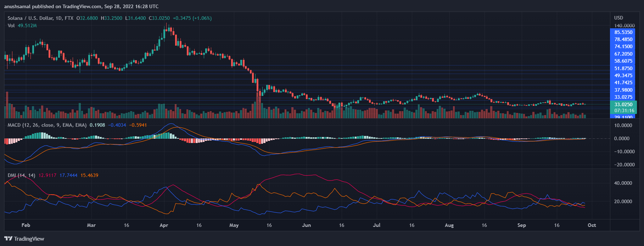The height and width of the screenshot is (246, 644).
Task: Click the 140.0000 price axis value
Action: (625, 25)
